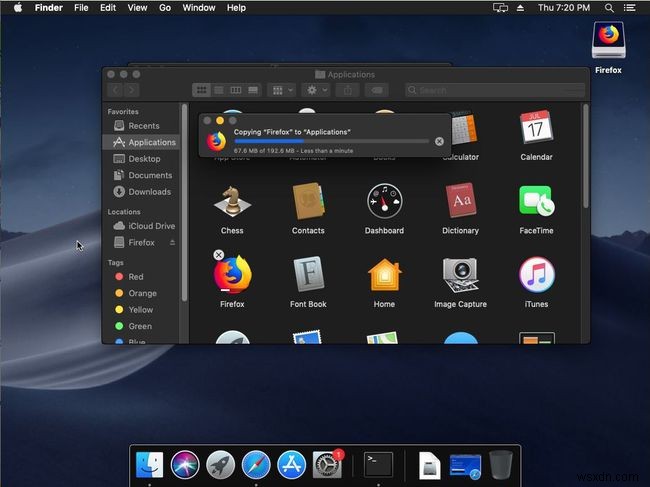Open the Help menu
The width and height of the screenshot is (650, 487).
[236, 7]
